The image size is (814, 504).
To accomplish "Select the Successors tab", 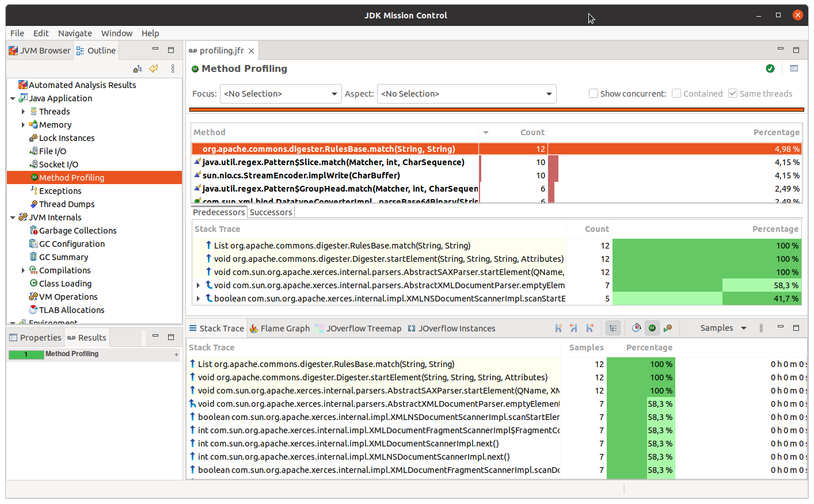I will (271, 212).
